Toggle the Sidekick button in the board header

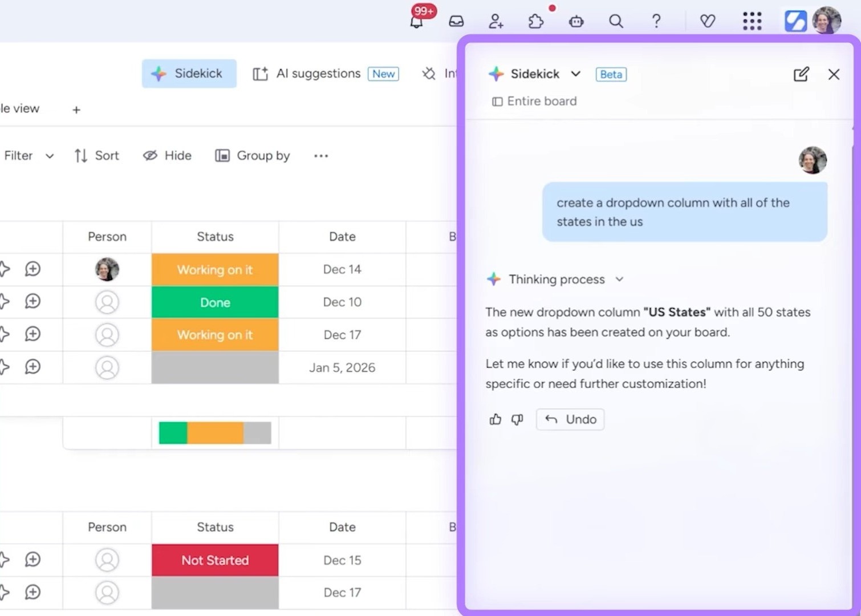coord(189,74)
